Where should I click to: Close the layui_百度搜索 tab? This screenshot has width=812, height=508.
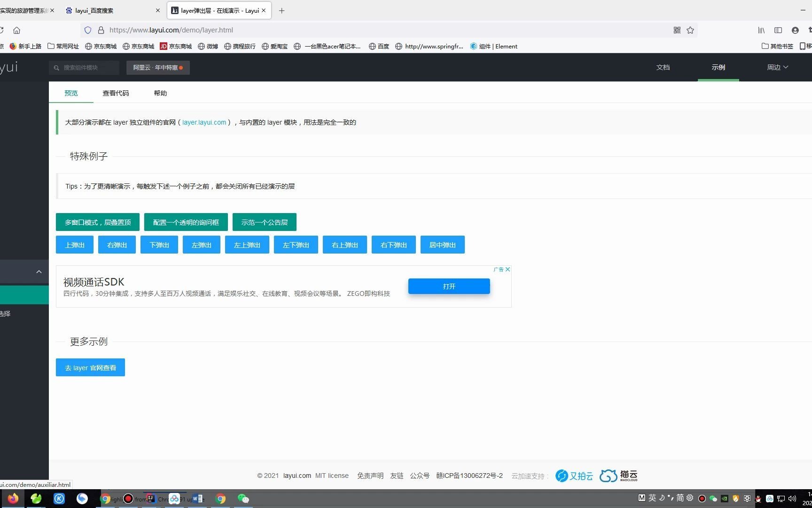pyautogui.click(x=157, y=10)
